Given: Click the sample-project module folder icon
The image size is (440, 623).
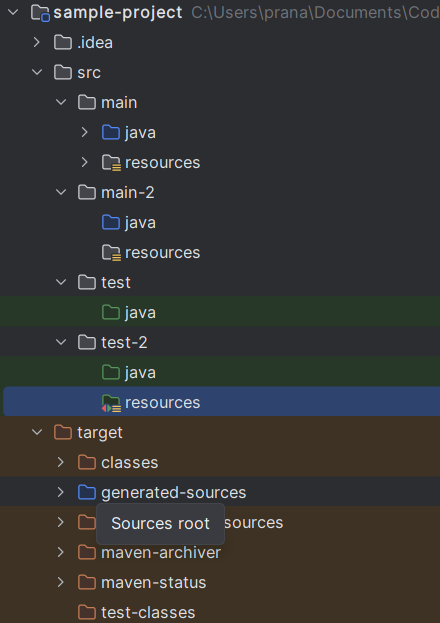Looking at the screenshot, I should pyautogui.click(x=40, y=13).
